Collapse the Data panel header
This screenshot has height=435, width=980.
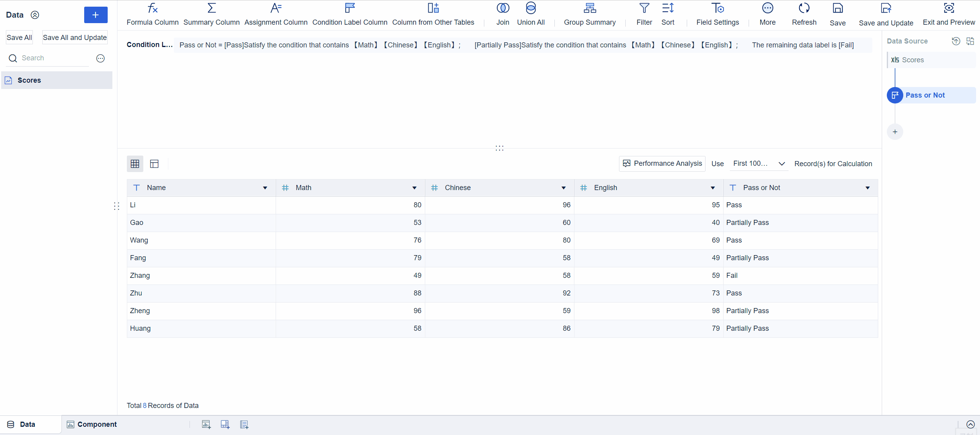[35, 15]
